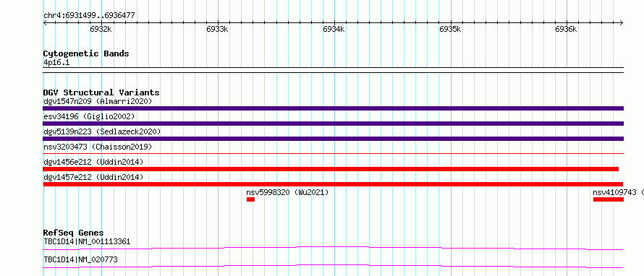Click the purple bar for esv34196
The image size is (644, 276).
(333, 124)
